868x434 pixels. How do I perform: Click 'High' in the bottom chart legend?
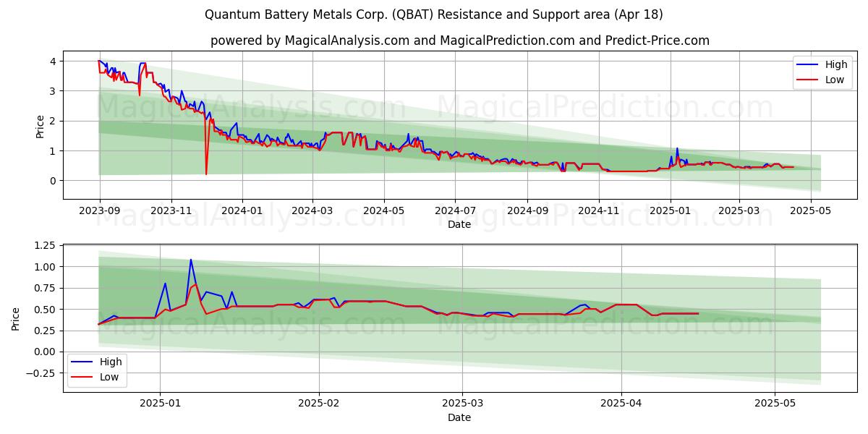[111, 362]
